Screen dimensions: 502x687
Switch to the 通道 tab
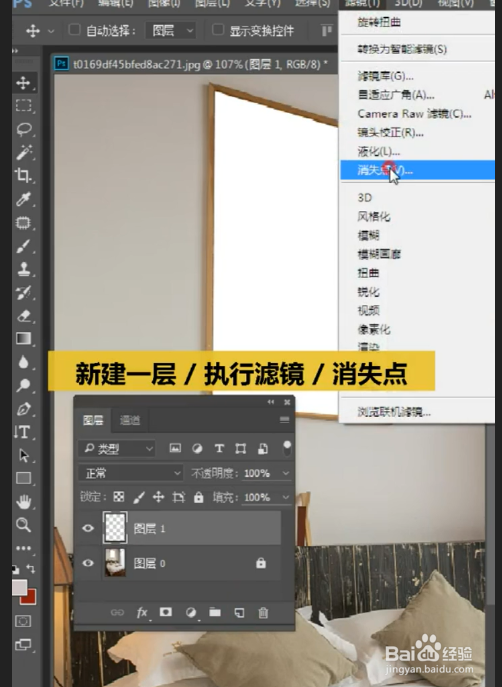click(130, 420)
